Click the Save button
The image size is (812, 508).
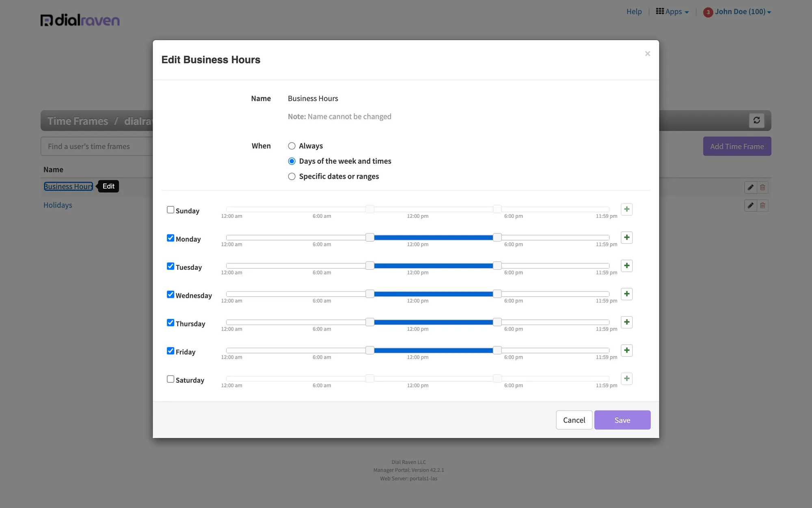[622, 420]
